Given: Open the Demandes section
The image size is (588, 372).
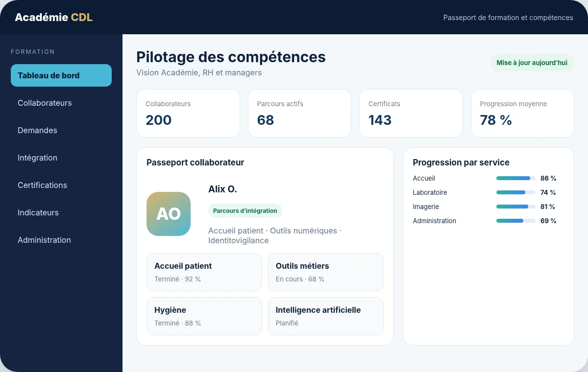Looking at the screenshot, I should (61, 130).
